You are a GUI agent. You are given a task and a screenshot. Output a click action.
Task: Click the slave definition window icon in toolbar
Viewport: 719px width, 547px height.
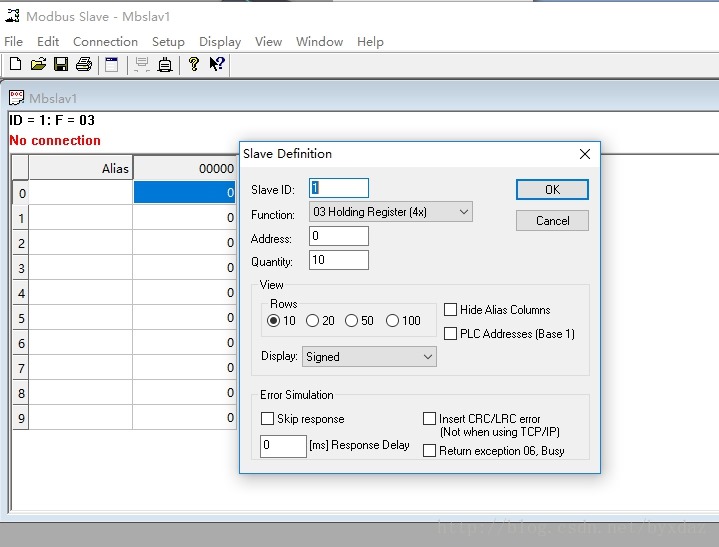[111, 65]
